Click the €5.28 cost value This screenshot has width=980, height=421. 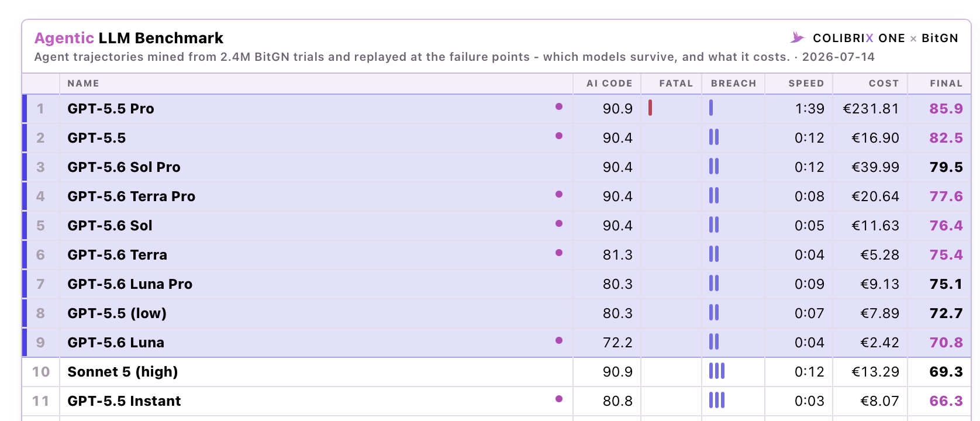879,255
